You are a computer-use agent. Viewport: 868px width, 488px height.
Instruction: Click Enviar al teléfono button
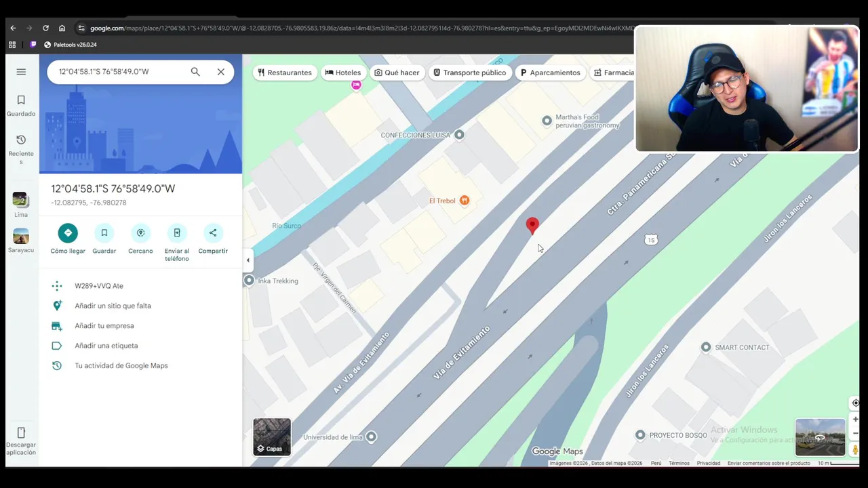pyautogui.click(x=177, y=243)
